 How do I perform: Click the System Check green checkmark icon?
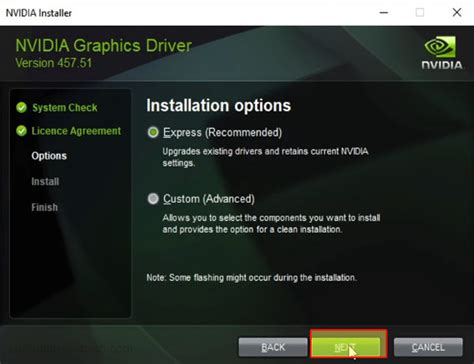[21, 107]
